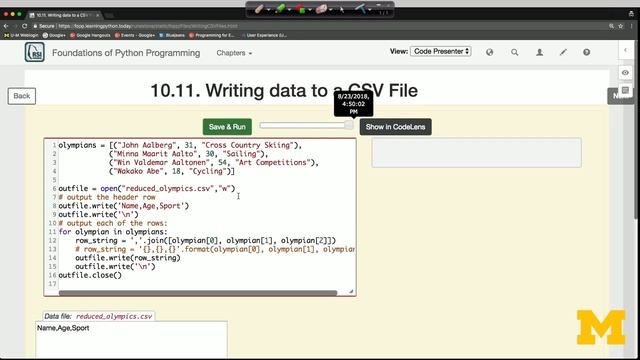Image resolution: width=640 pixels, height=360 pixels.
Task: Click the magnifier search icon in navbar
Action: pyautogui.click(x=515, y=52)
